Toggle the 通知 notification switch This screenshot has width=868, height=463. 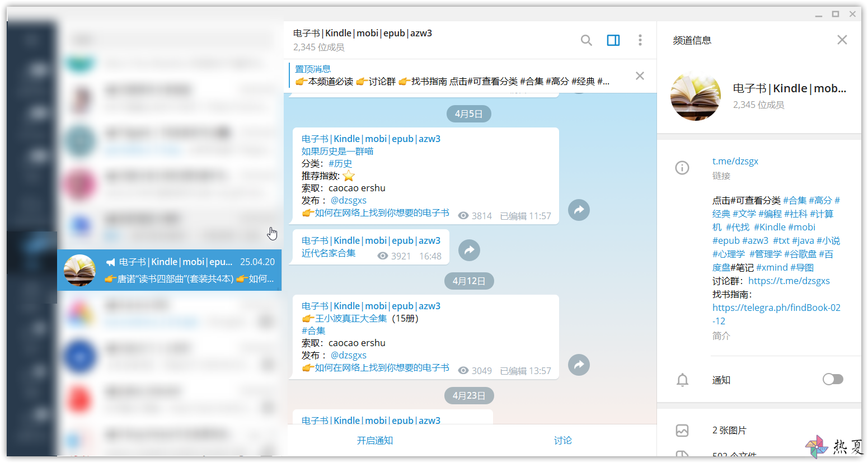[833, 380]
